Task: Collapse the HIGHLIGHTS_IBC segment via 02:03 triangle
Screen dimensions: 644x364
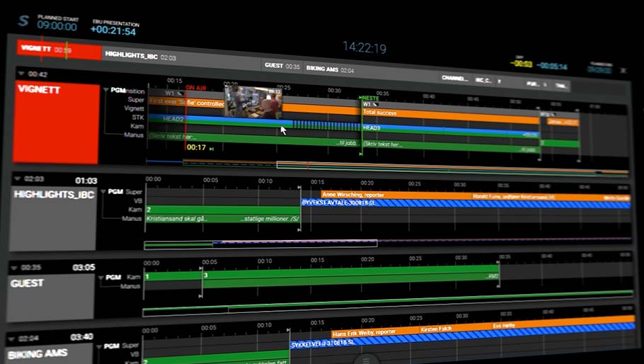Action: 17,178
